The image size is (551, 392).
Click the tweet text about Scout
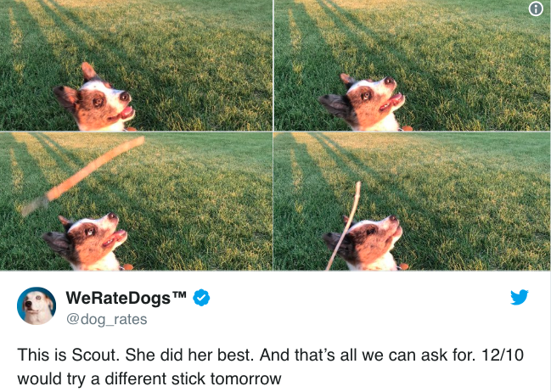point(271,367)
